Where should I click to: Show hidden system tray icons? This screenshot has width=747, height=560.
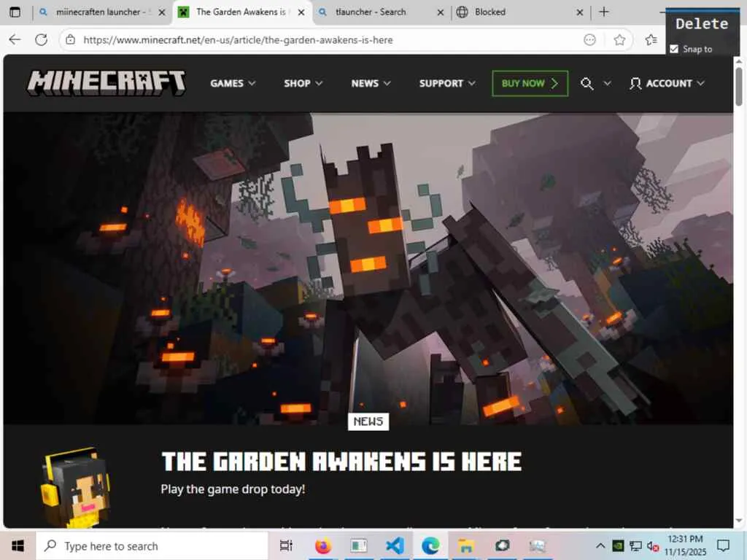pos(600,545)
